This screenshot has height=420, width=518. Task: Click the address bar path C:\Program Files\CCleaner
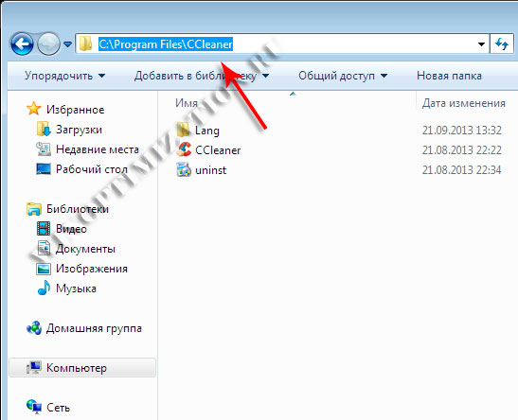coord(166,44)
